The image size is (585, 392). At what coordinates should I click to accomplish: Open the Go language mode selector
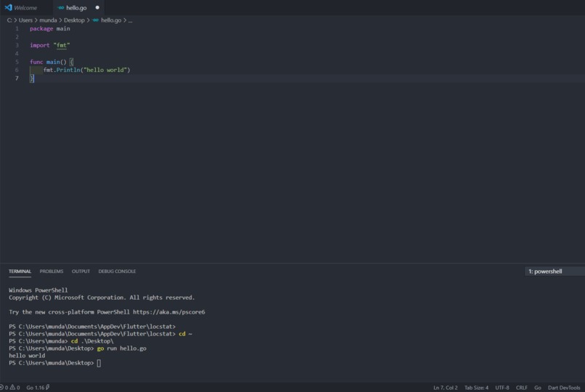[538, 388]
